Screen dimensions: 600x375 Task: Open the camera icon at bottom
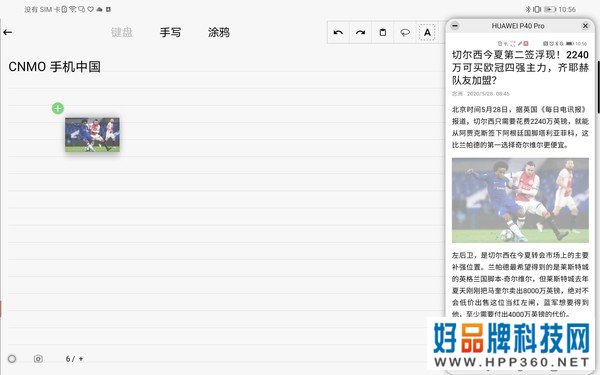click(x=38, y=359)
